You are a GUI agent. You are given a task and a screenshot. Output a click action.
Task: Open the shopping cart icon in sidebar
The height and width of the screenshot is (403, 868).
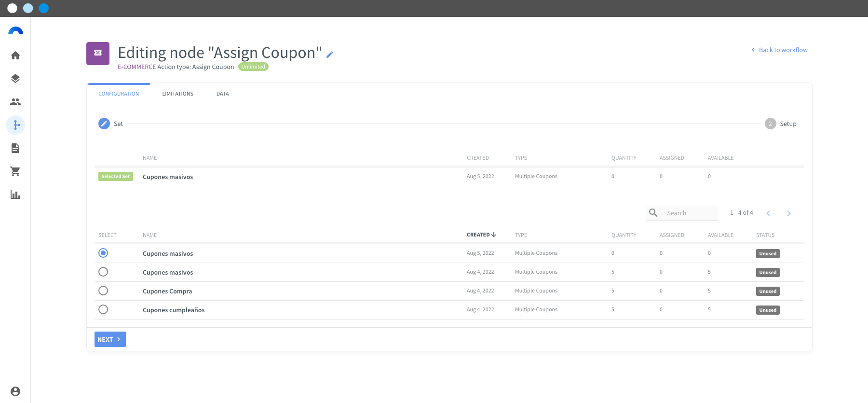(x=15, y=171)
